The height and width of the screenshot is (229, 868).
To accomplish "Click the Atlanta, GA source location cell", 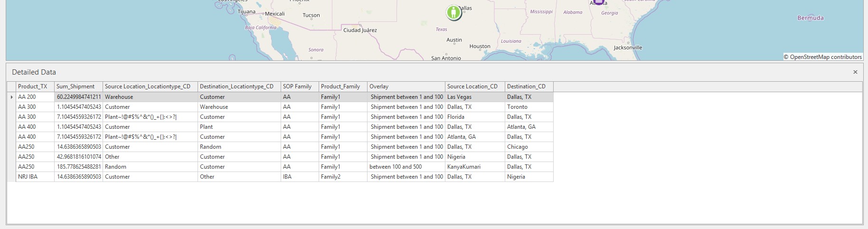I will coord(475,137).
